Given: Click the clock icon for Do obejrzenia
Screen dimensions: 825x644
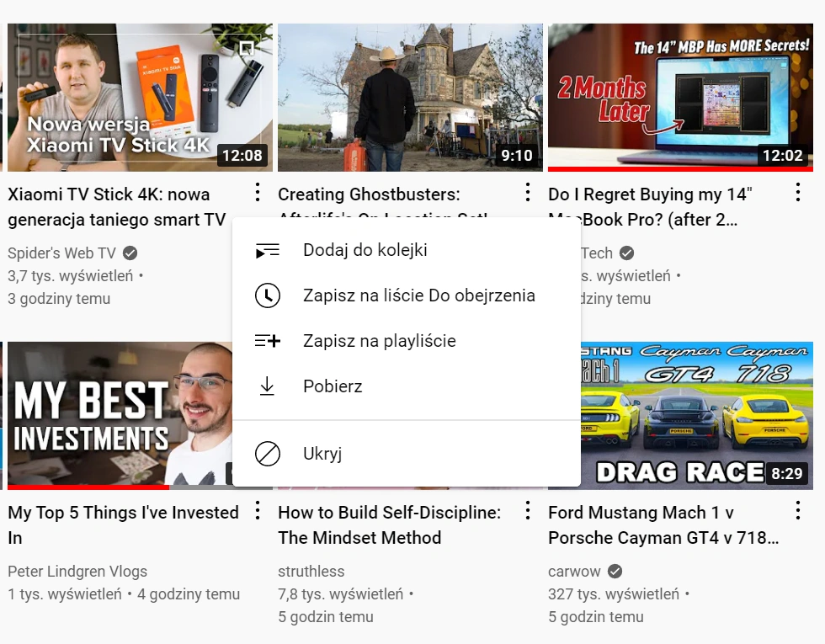Looking at the screenshot, I should click(268, 295).
